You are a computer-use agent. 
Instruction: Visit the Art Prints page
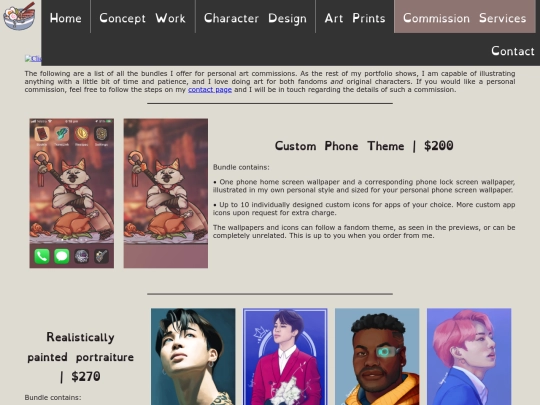pos(355,18)
